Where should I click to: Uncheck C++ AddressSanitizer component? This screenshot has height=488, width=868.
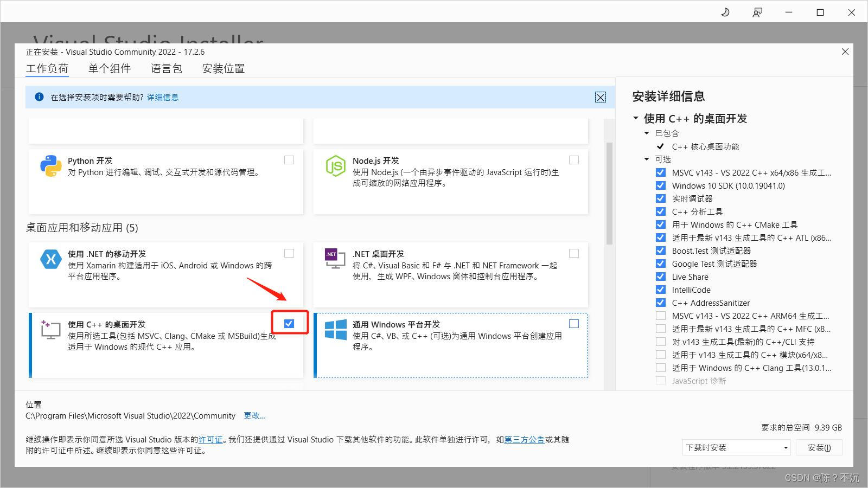click(660, 303)
